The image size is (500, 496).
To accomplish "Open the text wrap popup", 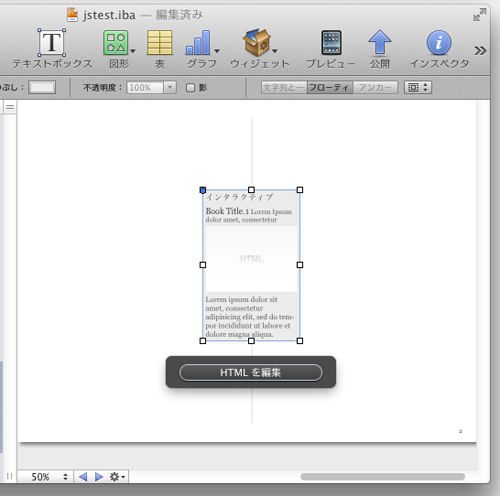I will pos(418,88).
